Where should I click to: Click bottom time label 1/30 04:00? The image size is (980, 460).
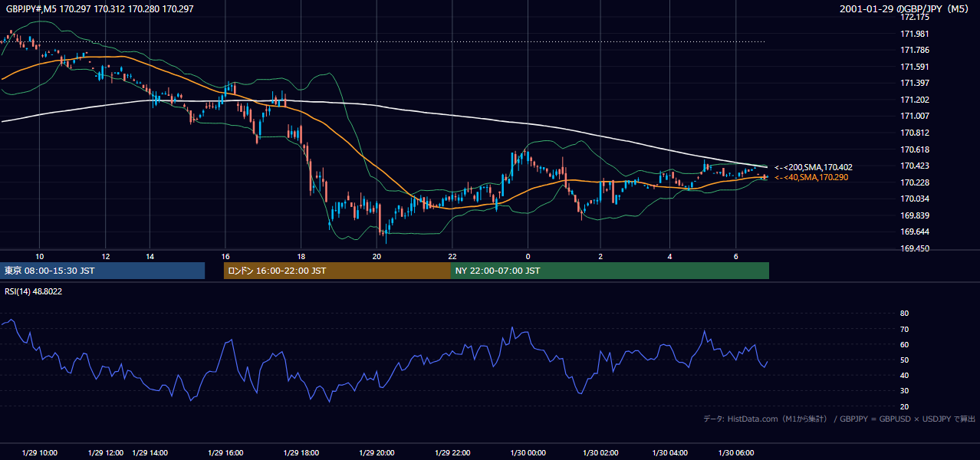(x=669, y=453)
